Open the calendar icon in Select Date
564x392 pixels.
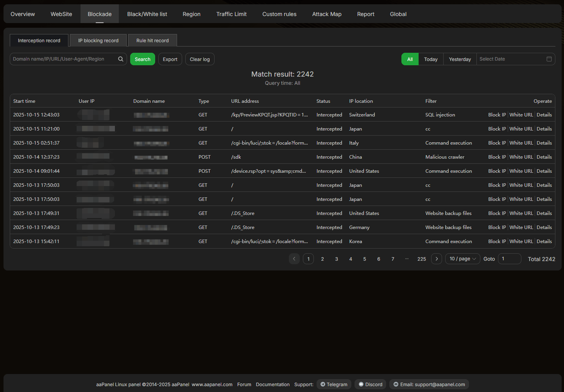tap(549, 59)
